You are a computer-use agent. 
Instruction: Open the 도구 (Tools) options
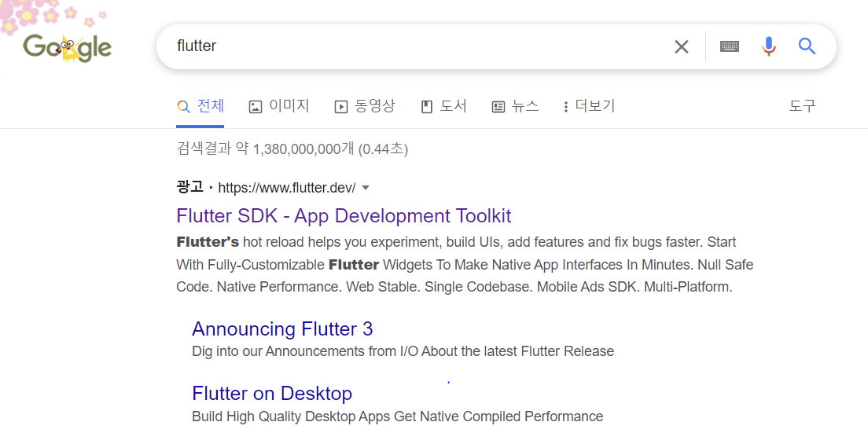pos(802,106)
